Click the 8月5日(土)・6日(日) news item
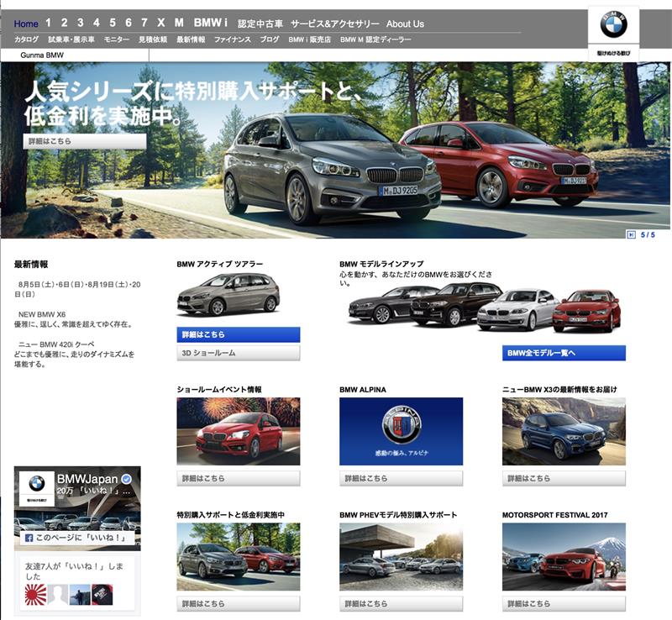The image size is (672, 620). point(77,290)
